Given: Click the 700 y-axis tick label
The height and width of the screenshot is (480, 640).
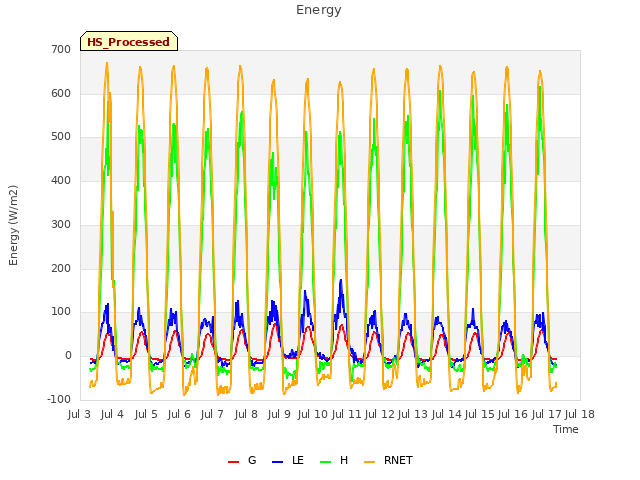Looking at the screenshot, I should pos(61,50).
